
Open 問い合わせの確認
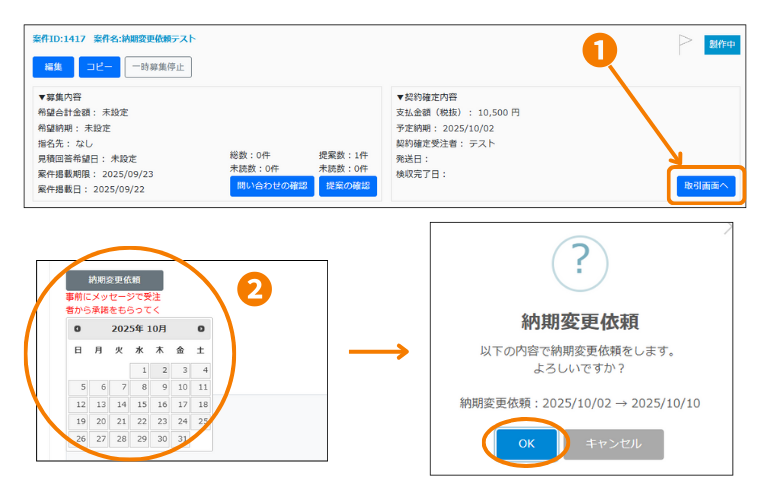click(272, 186)
